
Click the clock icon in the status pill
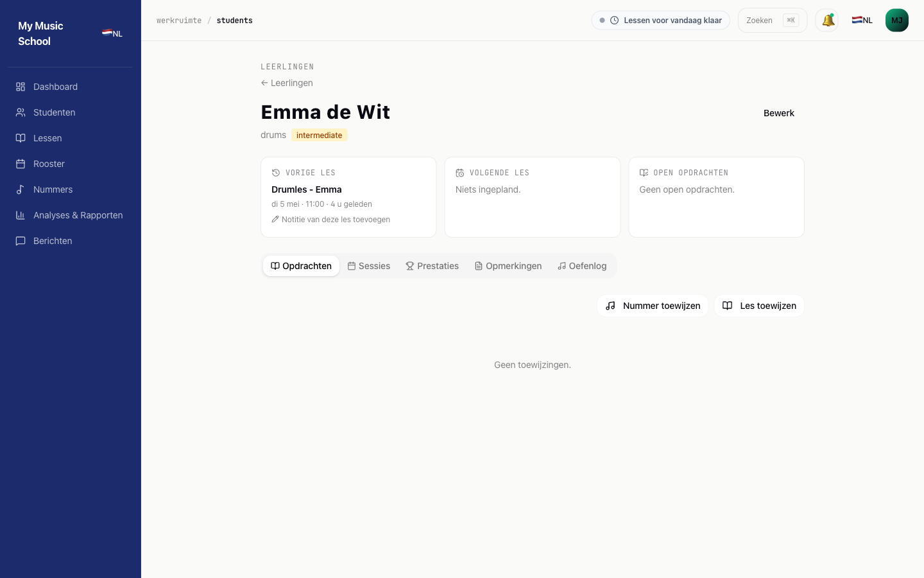[x=614, y=21]
